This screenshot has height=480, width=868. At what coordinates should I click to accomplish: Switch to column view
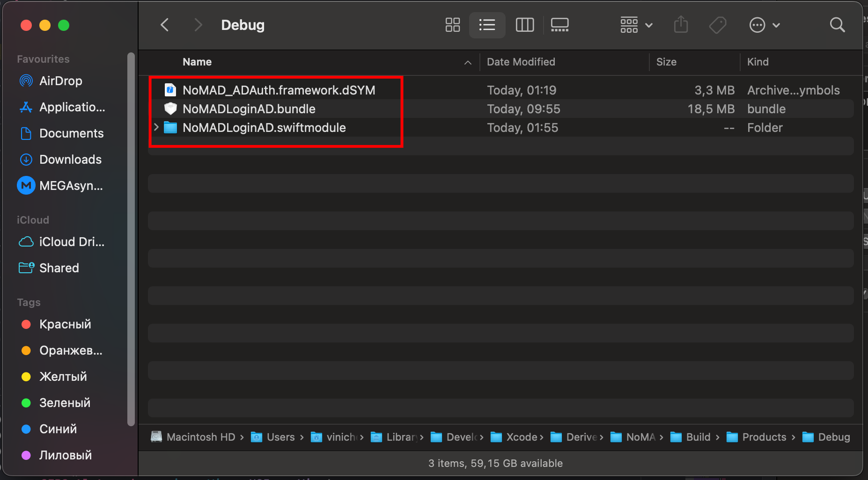coord(524,25)
